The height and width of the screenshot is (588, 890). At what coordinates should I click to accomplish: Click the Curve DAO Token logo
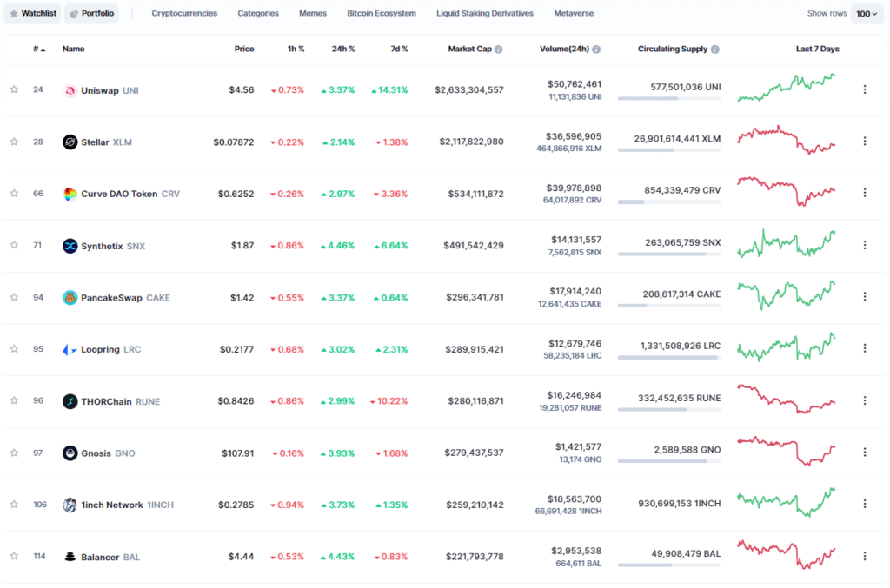70,194
